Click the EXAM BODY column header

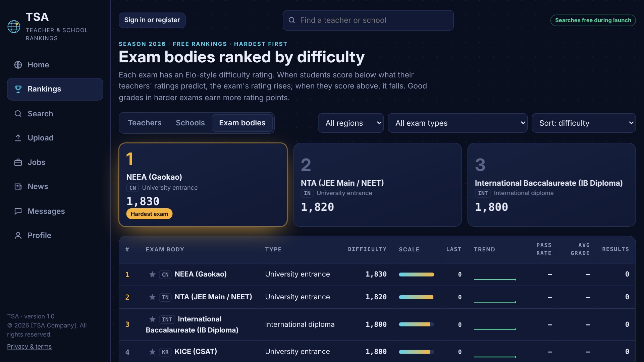coord(165,249)
